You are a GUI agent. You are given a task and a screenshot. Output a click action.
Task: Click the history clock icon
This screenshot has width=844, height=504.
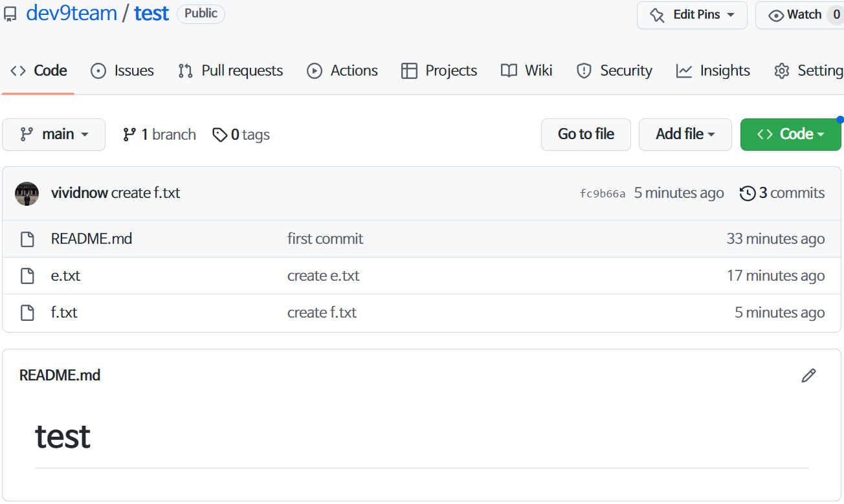click(x=748, y=193)
